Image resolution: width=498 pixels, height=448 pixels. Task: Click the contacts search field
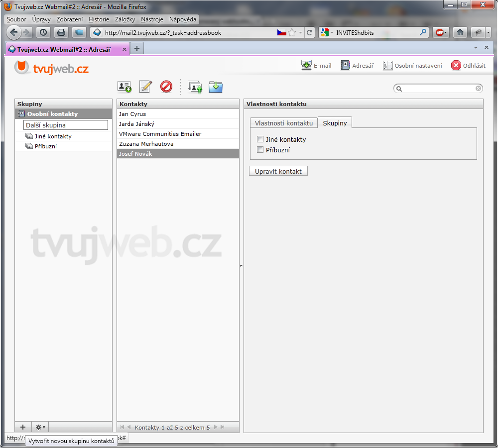click(438, 89)
